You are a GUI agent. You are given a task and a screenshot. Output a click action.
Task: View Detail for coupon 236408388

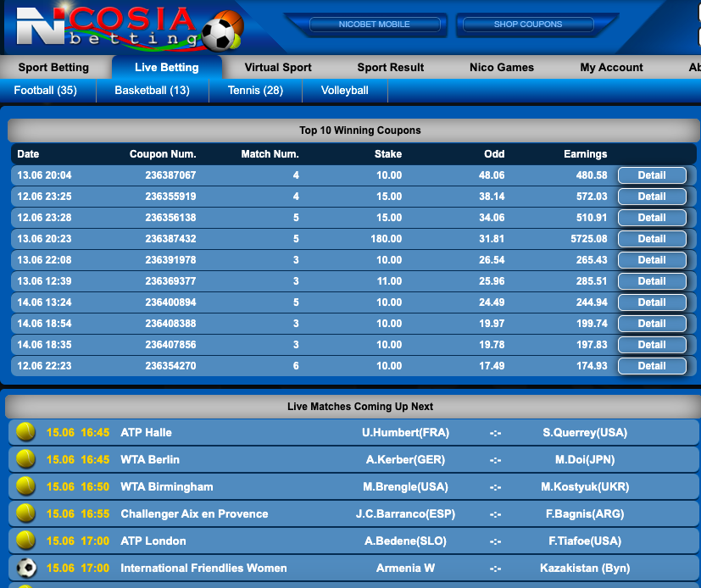click(x=652, y=324)
